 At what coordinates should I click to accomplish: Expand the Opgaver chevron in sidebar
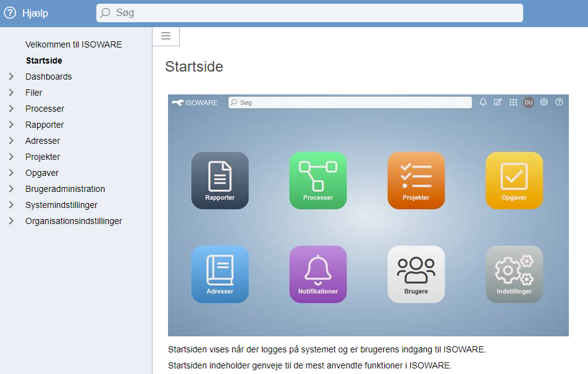point(11,173)
